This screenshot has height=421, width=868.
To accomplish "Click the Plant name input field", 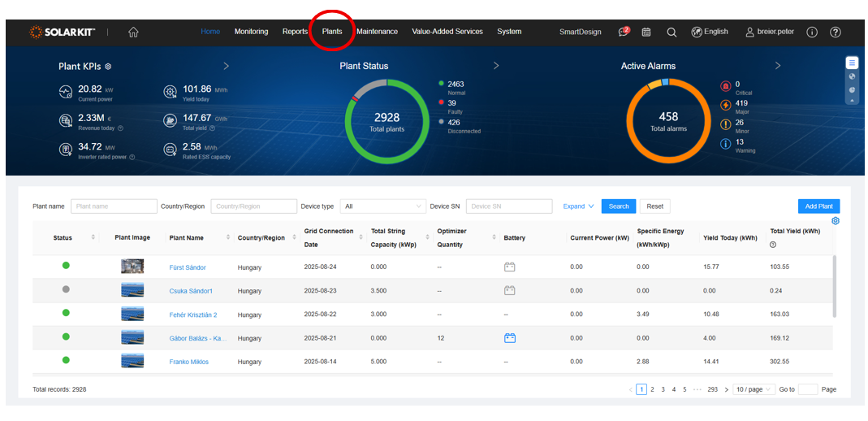I will pyautogui.click(x=114, y=206).
